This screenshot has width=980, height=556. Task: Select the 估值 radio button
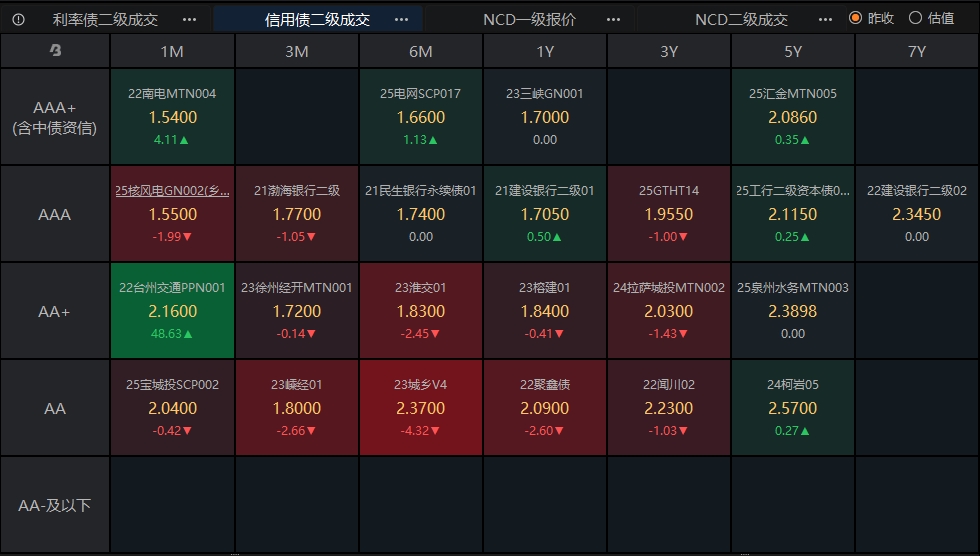[914, 18]
